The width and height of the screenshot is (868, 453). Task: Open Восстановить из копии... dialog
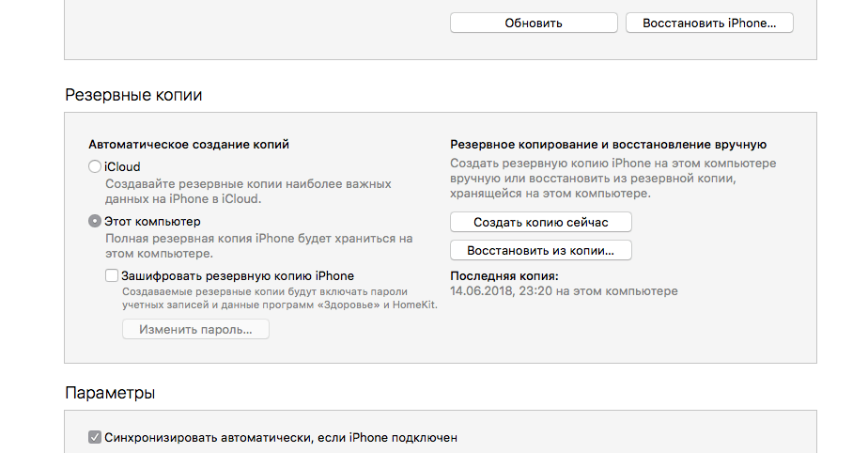coord(541,251)
